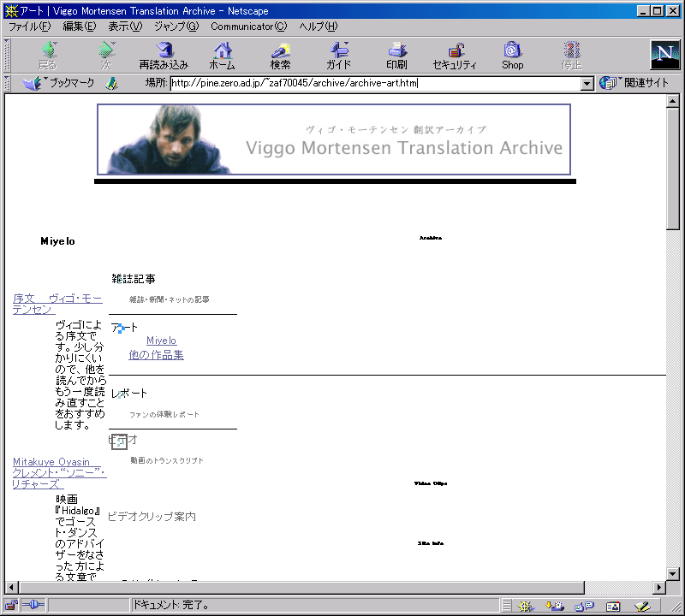
Task: Open the Mitakuye Oyasin クレメント・ソニー・リチャーズ link
Action: 59,473
